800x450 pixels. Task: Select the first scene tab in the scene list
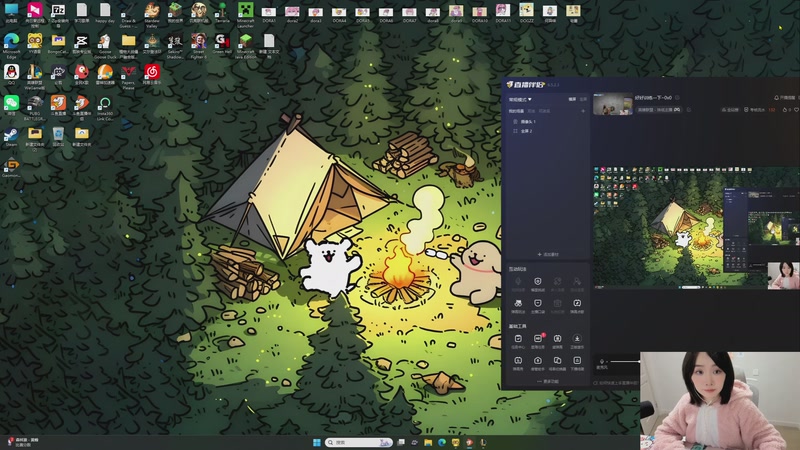(516, 111)
